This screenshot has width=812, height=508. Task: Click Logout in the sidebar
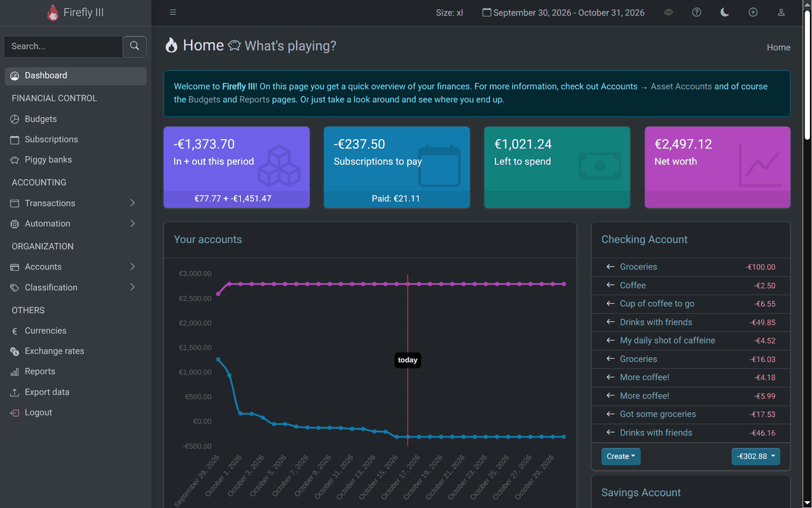[x=75, y=412]
